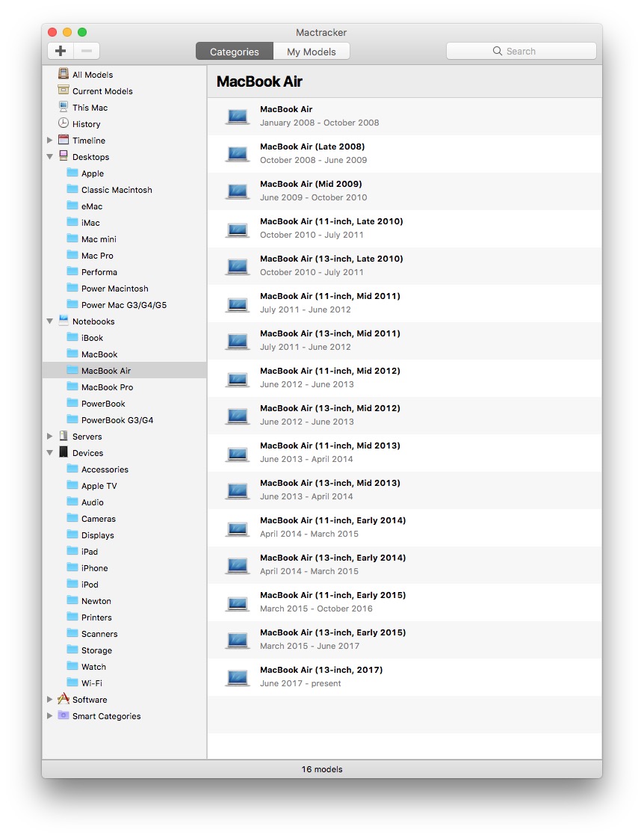Click the Servers category icon
This screenshot has width=644, height=838.
(64, 436)
